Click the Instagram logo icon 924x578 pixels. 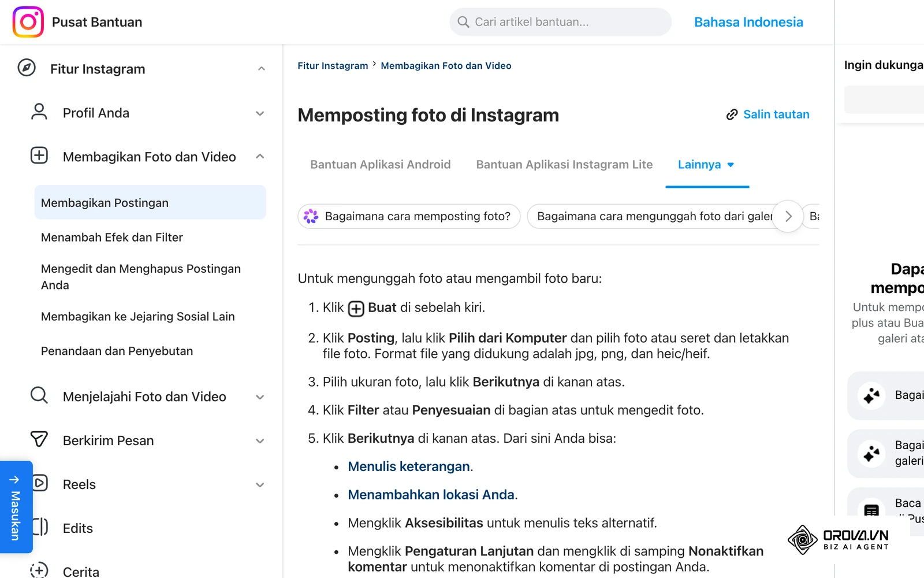[x=28, y=22]
